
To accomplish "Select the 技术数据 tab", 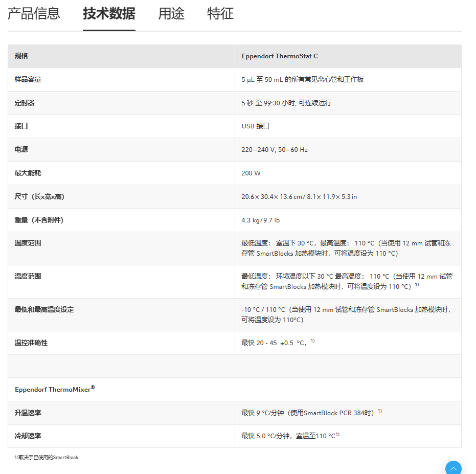I will [109, 14].
